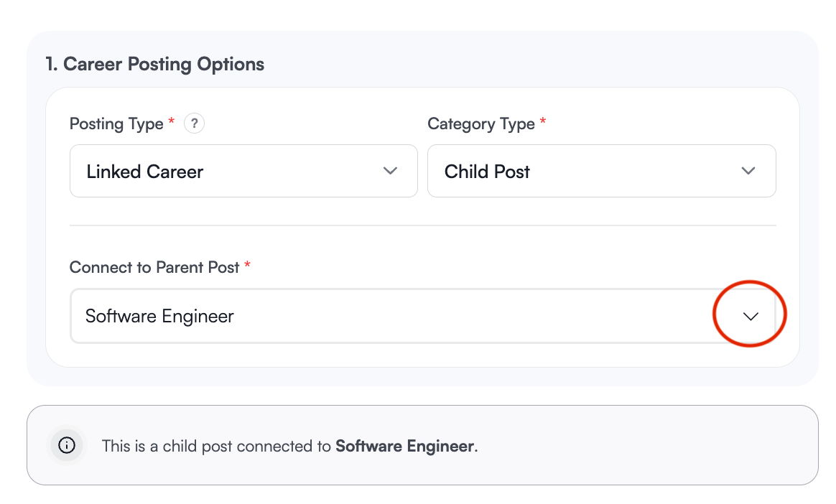The image size is (836, 504).
Task: Select the Software Engineer value in the parent selector
Action: pyautogui.click(x=159, y=316)
